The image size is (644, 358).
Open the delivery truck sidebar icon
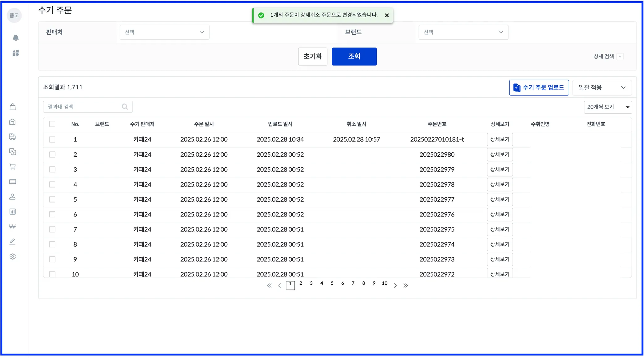tap(13, 137)
